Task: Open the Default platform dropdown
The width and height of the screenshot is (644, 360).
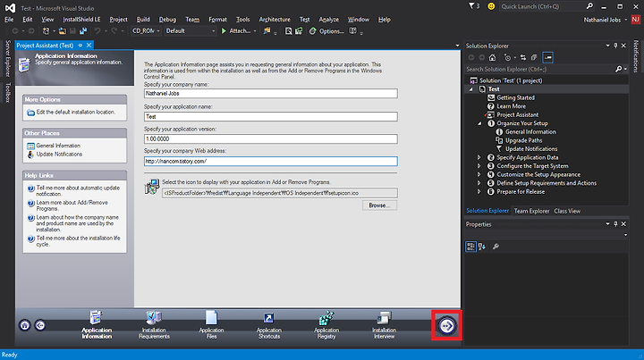Action: click(x=191, y=30)
